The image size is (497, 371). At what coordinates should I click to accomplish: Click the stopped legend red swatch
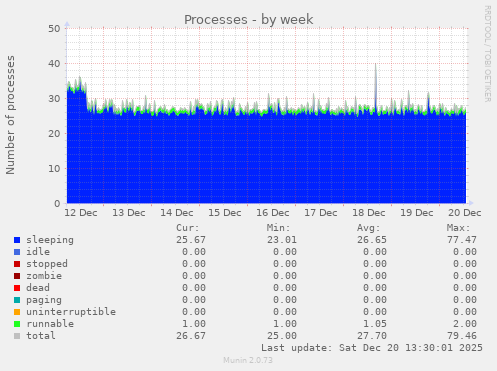point(17,264)
